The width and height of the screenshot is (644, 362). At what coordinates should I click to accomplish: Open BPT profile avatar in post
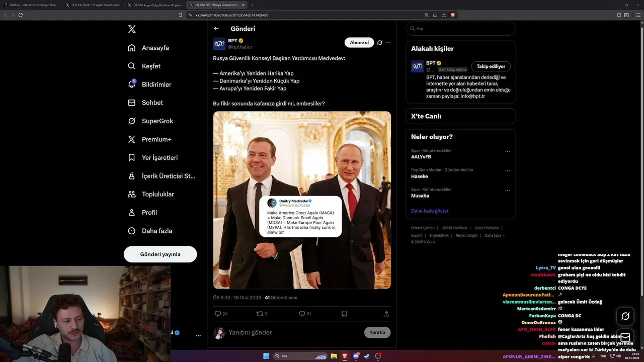click(x=219, y=44)
